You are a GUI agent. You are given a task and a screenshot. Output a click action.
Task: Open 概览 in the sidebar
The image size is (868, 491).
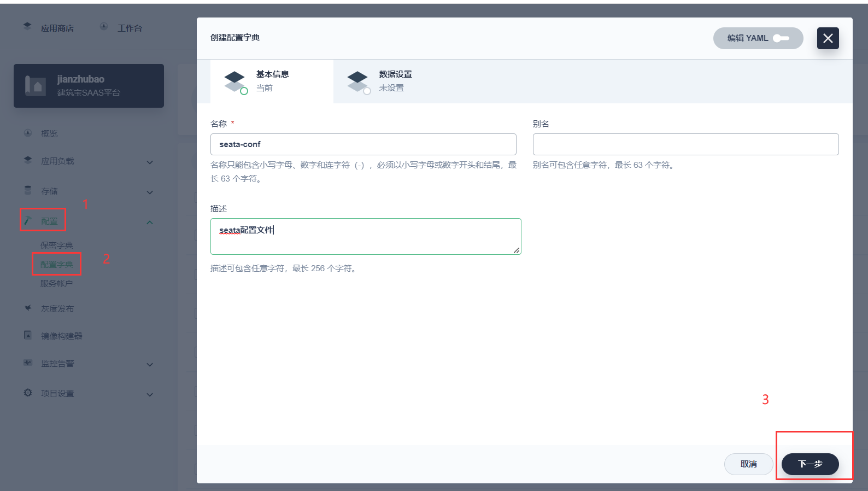click(49, 133)
